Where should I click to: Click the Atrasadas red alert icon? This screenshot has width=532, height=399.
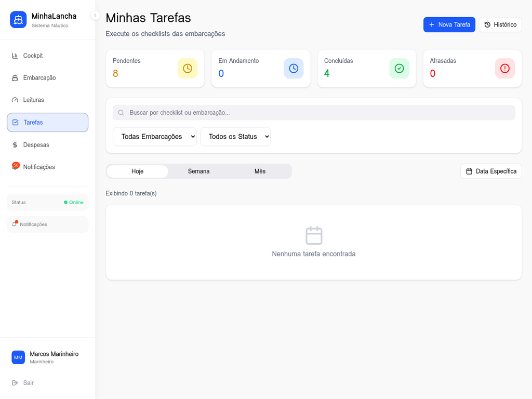[x=505, y=69]
